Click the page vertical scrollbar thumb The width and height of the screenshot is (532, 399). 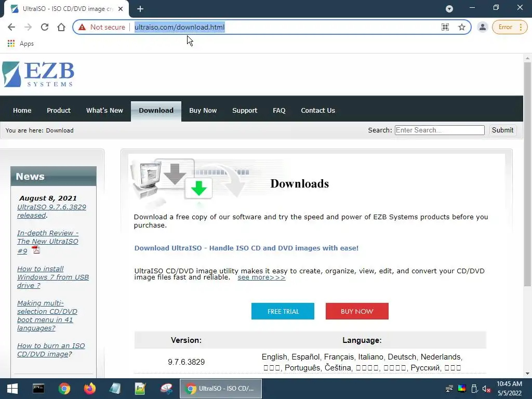pyautogui.click(x=527, y=173)
